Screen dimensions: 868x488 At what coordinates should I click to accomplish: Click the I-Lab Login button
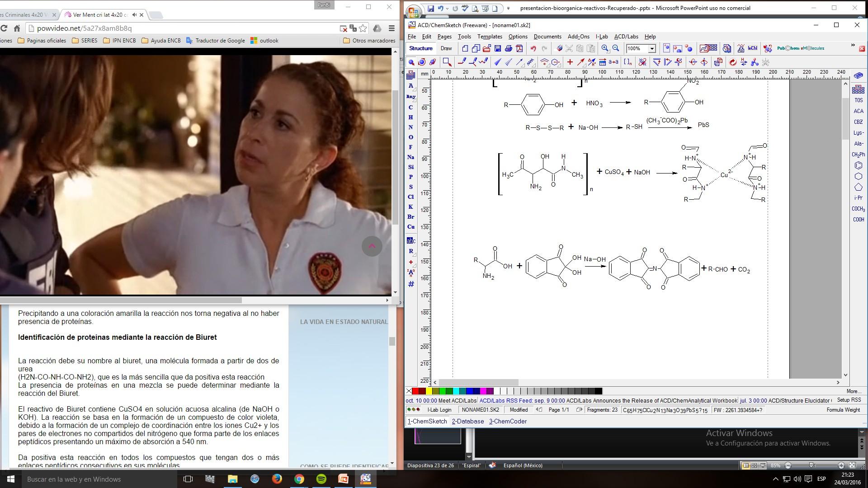[x=439, y=410]
